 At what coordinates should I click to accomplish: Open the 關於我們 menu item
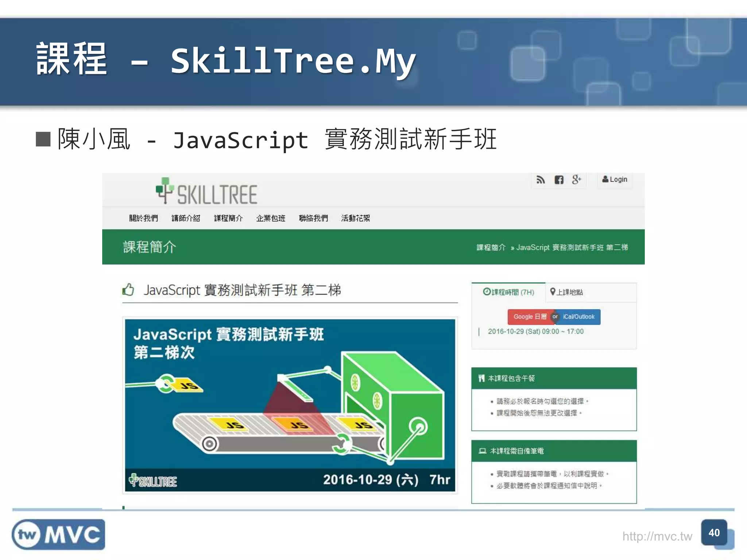(x=143, y=218)
